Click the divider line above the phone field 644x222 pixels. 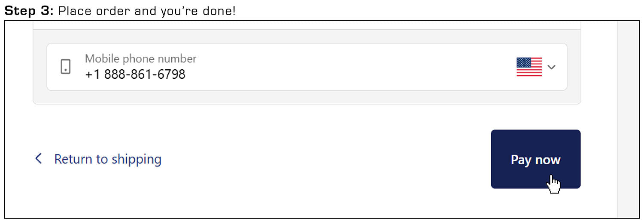[x=301, y=29]
